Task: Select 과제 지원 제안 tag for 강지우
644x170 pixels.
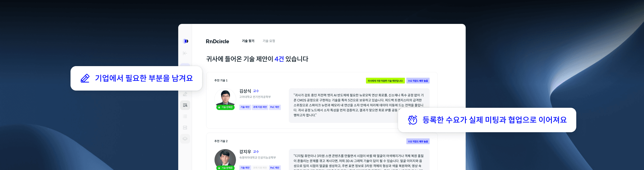Action: click(260, 168)
